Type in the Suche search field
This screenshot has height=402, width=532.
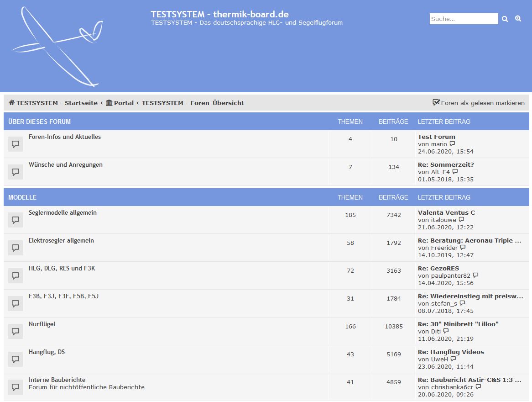(x=464, y=19)
